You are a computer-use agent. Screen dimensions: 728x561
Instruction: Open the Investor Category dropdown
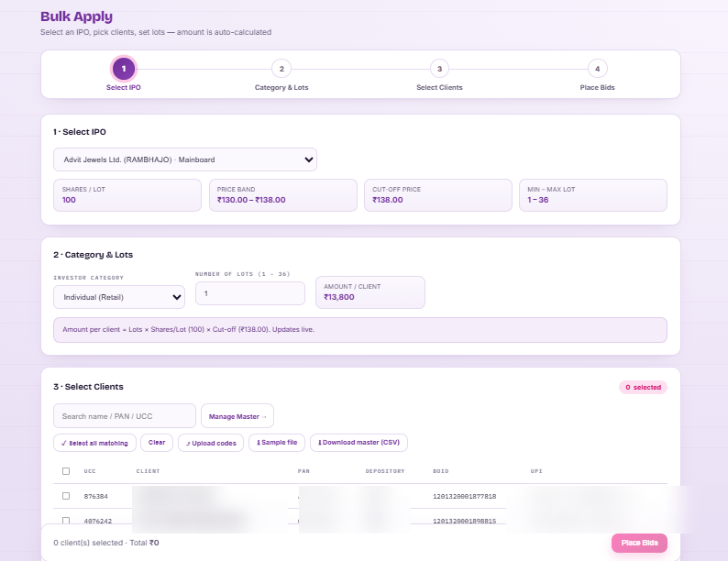pyautogui.click(x=119, y=297)
